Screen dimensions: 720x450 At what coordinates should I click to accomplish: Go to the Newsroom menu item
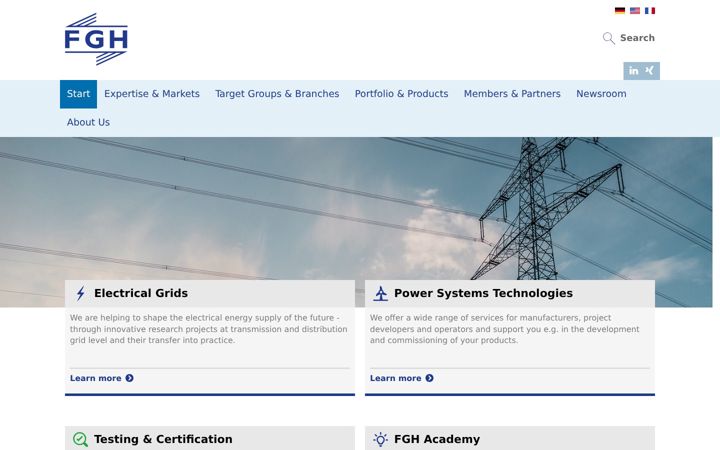(x=601, y=94)
